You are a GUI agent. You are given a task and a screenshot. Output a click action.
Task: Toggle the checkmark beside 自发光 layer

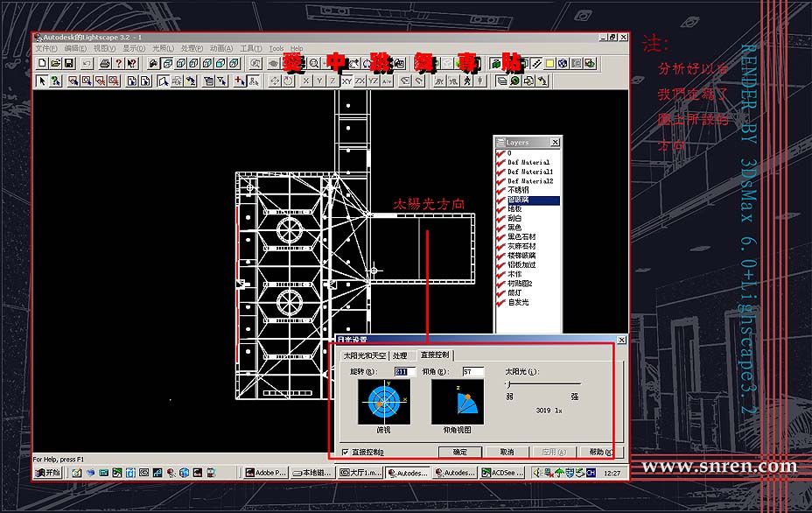(x=500, y=303)
